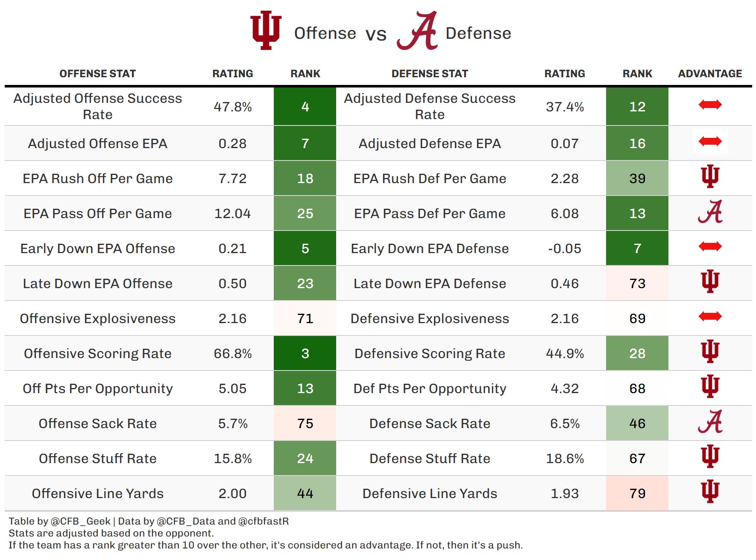Click the dark green rank 3 cell
Screen dimensions: 756x560
305,353
